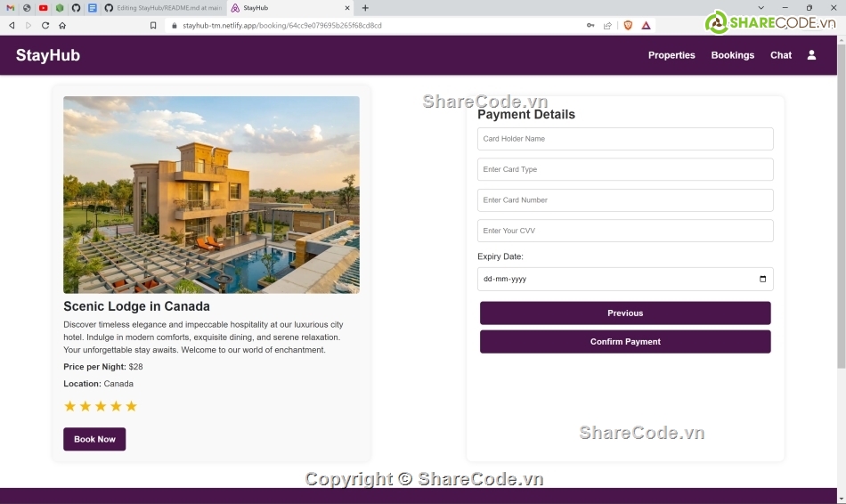Reload the page with the refresh icon
Screen dimensions: 846x504
coord(45,25)
